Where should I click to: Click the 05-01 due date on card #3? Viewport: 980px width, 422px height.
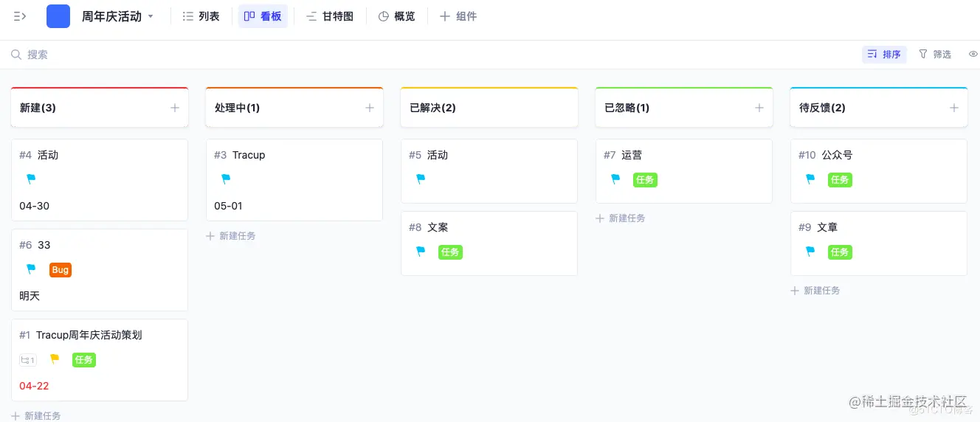[x=228, y=206]
